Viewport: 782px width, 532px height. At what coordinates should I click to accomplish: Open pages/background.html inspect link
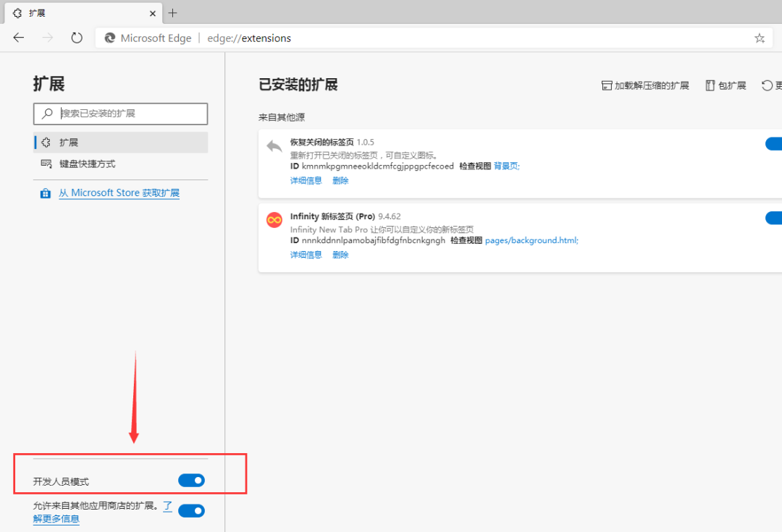pos(531,240)
